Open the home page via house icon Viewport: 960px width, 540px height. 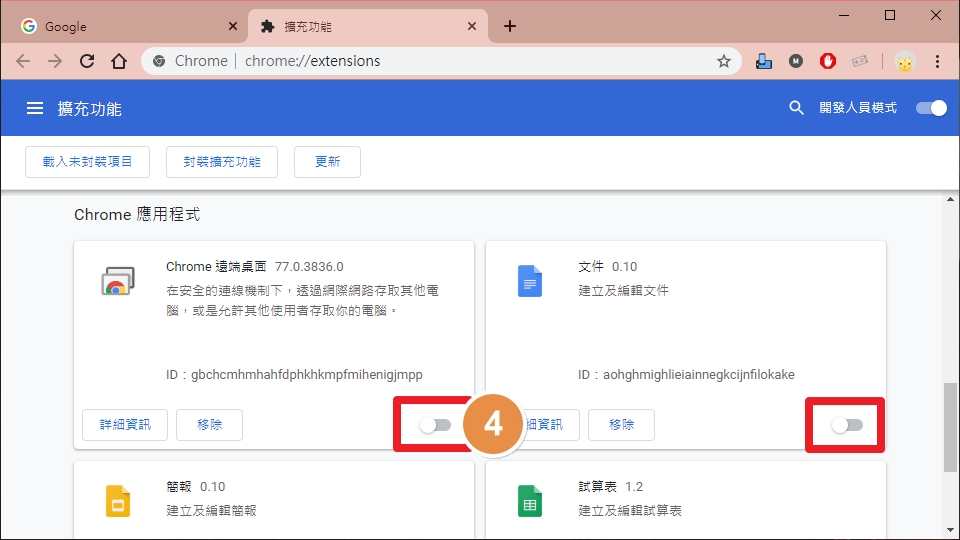click(119, 61)
